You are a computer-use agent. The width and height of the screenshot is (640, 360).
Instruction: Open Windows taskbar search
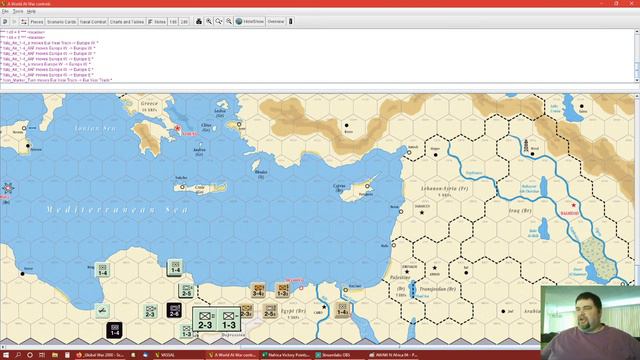pos(18,355)
